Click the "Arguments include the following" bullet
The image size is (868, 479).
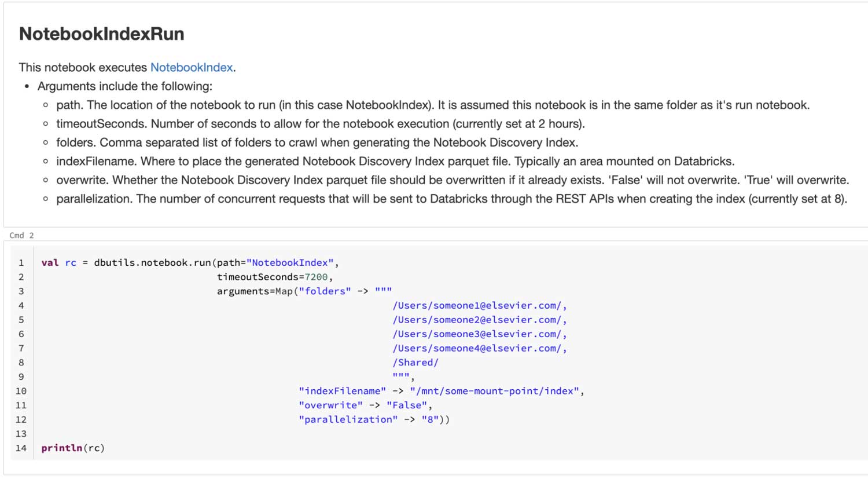coord(125,86)
